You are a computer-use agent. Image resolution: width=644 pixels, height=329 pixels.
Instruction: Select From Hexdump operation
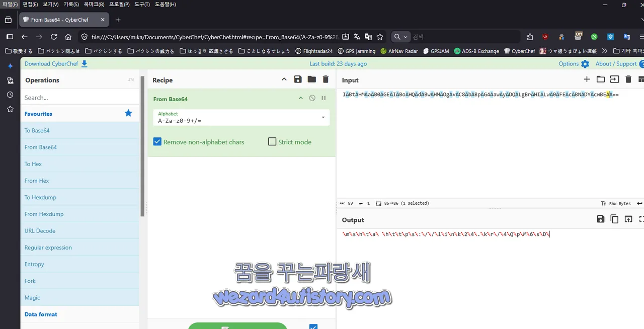79,214
